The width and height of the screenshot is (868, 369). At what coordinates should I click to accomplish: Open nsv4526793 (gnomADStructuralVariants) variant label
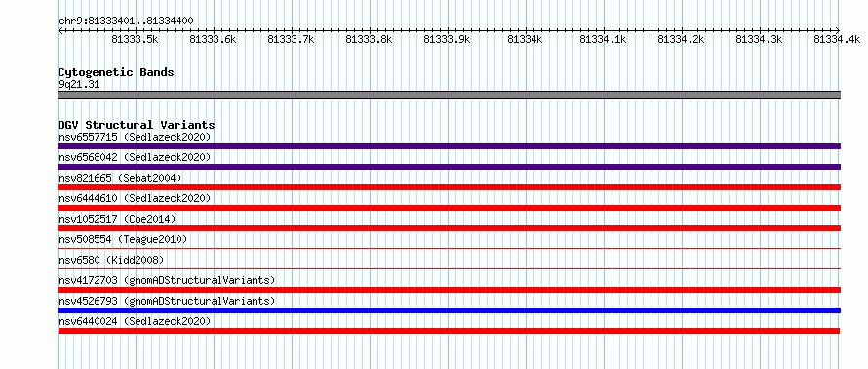pos(167,301)
